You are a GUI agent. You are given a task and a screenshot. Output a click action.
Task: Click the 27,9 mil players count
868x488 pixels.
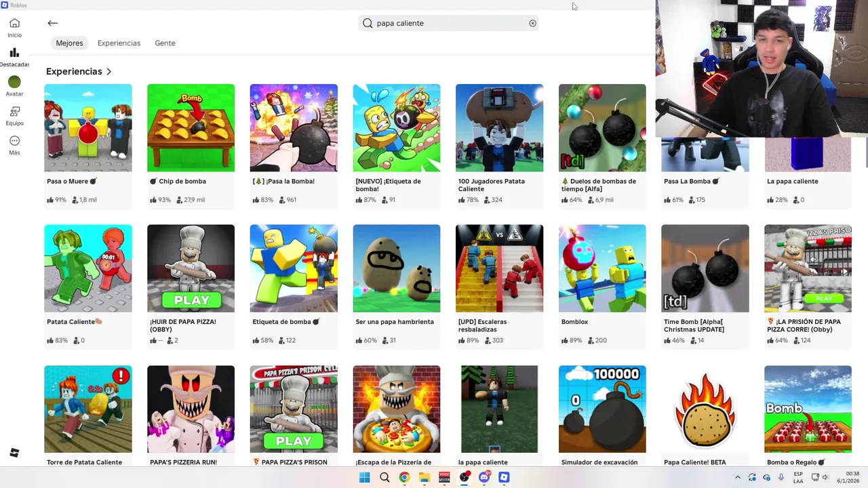(190, 200)
